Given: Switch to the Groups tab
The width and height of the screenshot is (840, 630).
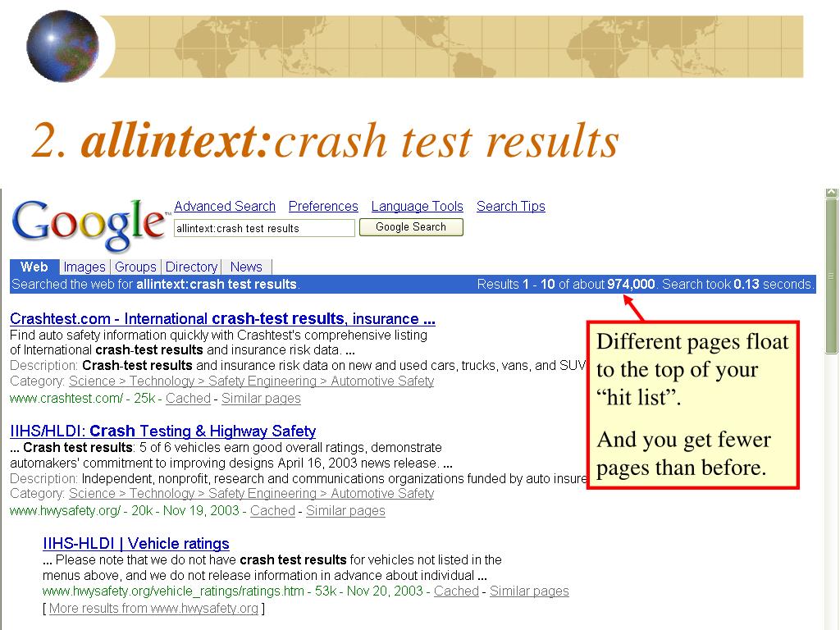Looking at the screenshot, I should [x=135, y=267].
